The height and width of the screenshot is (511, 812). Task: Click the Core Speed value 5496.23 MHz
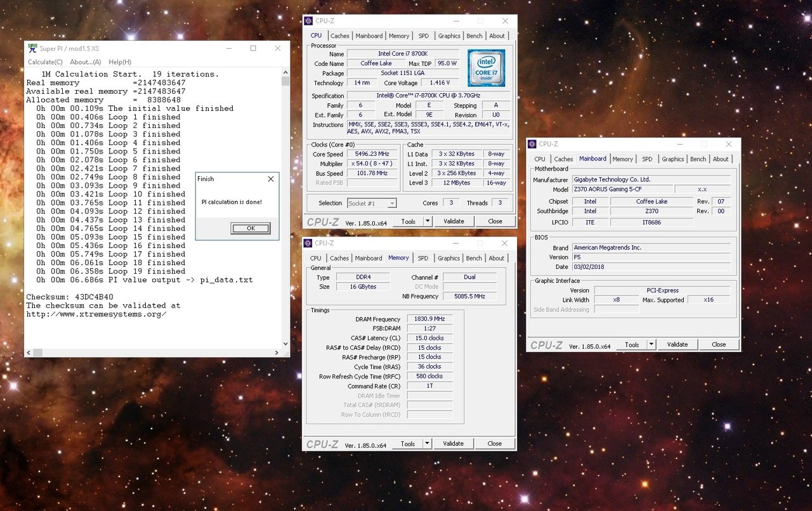click(372, 154)
